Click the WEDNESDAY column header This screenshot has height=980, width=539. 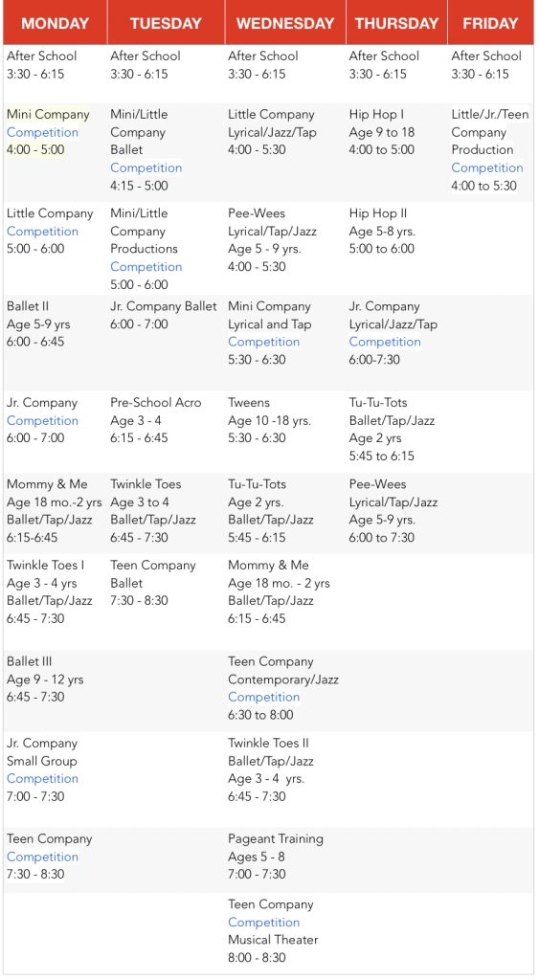(285, 23)
